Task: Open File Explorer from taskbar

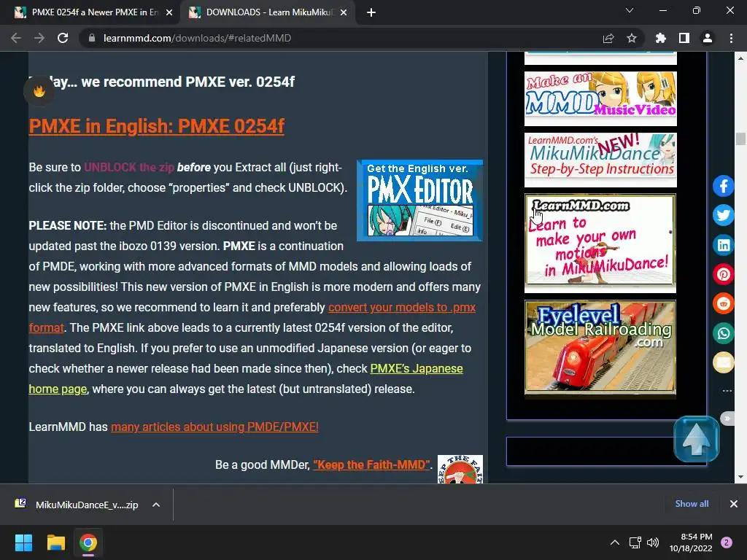Action: click(55, 542)
